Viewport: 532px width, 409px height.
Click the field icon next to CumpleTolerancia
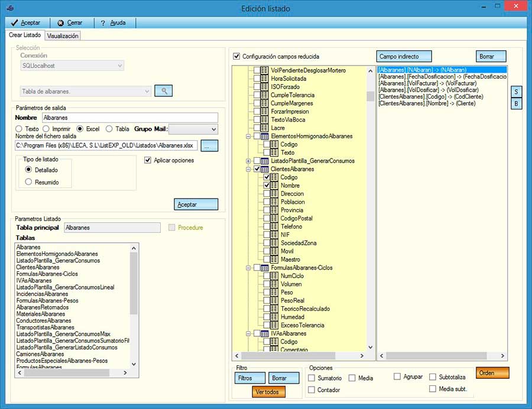265,95
